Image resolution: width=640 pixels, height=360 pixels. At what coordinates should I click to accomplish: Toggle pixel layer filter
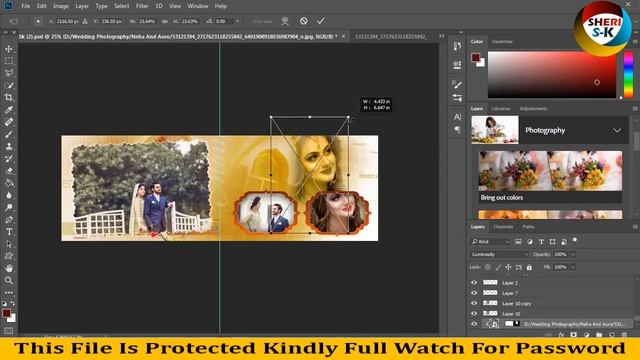(x=518, y=242)
